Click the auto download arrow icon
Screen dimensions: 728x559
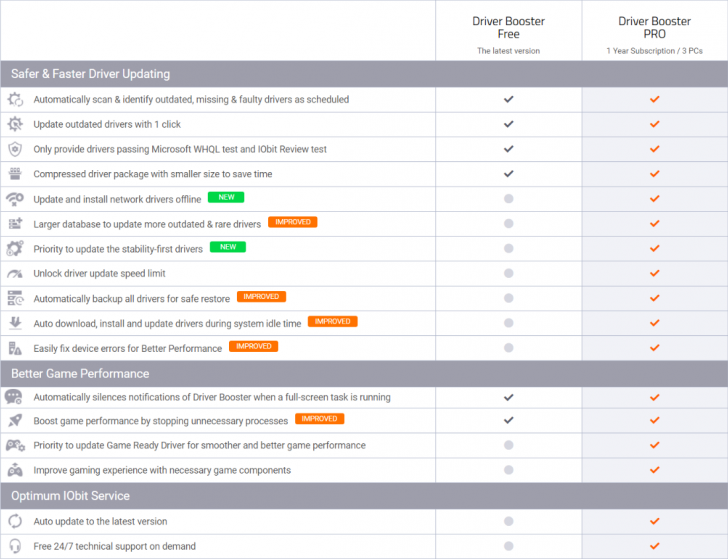(15, 323)
